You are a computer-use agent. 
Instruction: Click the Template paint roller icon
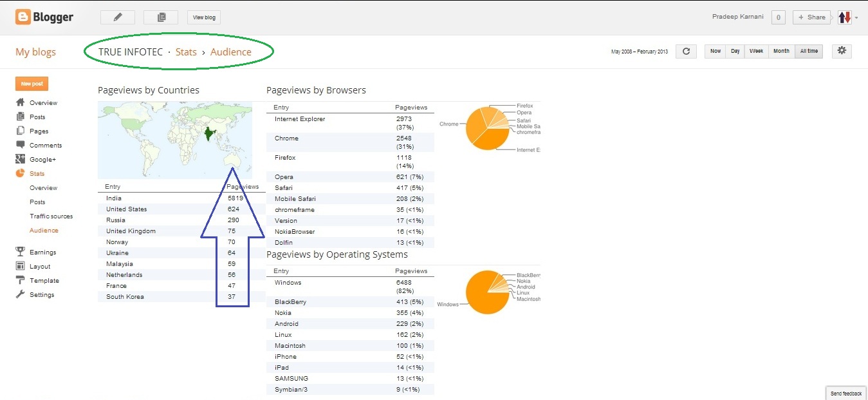(x=20, y=280)
